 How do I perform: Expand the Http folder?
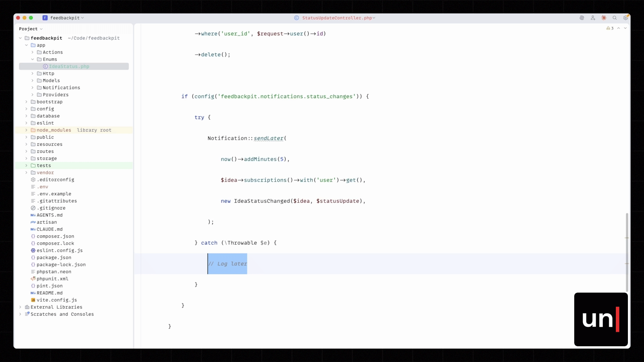[x=33, y=73]
